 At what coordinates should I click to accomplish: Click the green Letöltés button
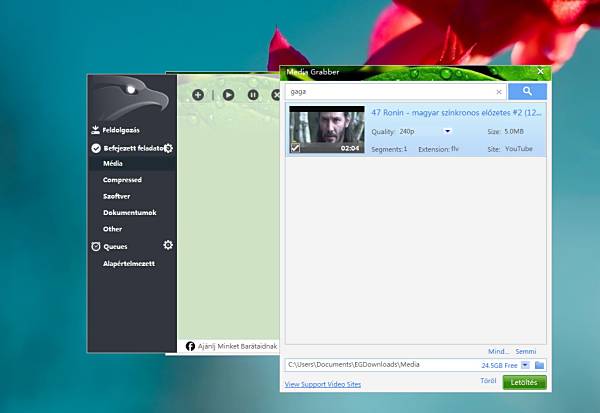[524, 382]
